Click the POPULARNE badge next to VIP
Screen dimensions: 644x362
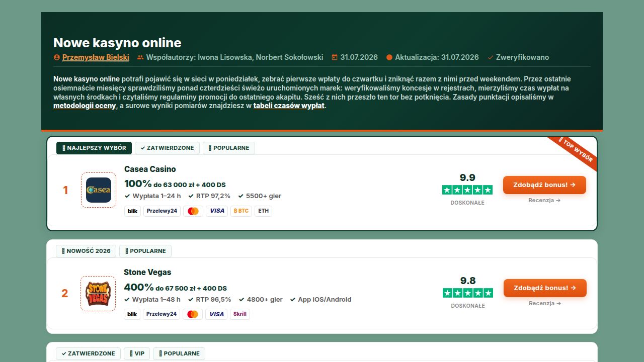tap(179, 353)
